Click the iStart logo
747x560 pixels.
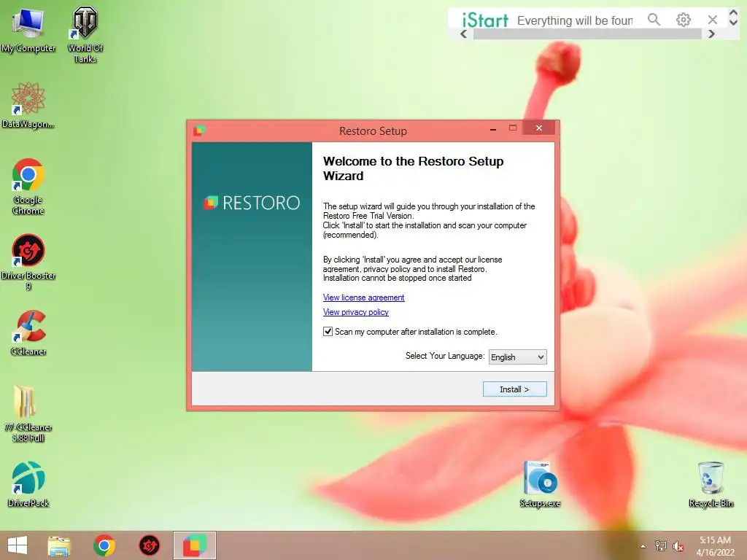485,20
